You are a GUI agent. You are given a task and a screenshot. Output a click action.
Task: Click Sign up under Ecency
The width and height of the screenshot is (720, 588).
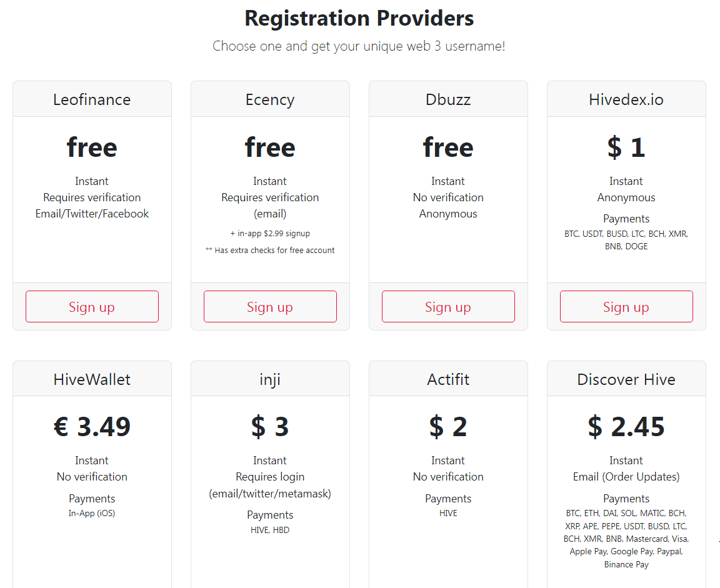click(x=270, y=307)
